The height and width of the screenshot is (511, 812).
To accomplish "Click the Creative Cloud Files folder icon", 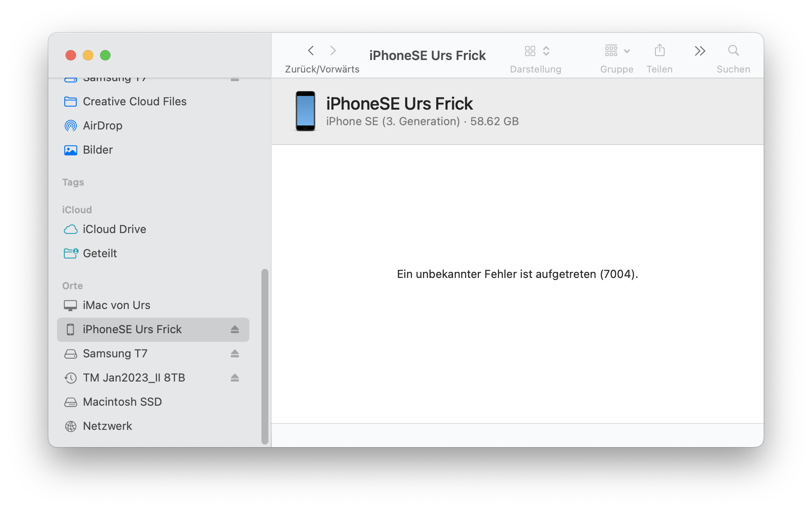I will [70, 101].
